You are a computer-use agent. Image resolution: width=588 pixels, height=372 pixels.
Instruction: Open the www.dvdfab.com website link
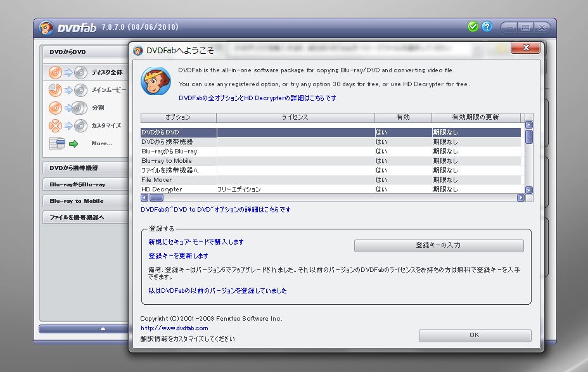pos(174,328)
